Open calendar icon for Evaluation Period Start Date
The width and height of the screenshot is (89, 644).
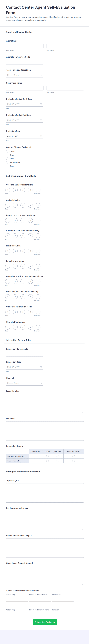41,104
